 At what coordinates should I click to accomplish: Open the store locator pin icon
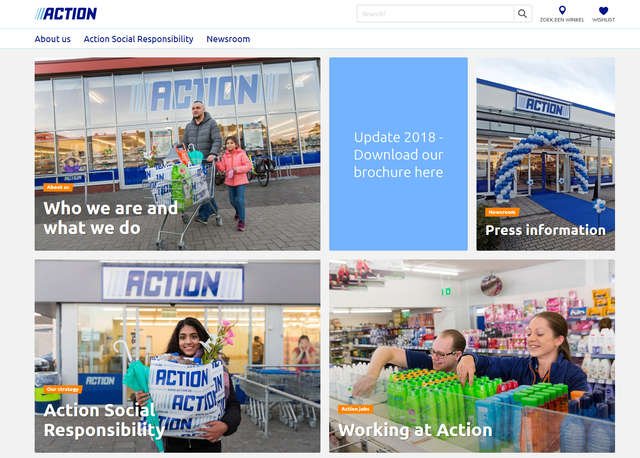point(562,10)
